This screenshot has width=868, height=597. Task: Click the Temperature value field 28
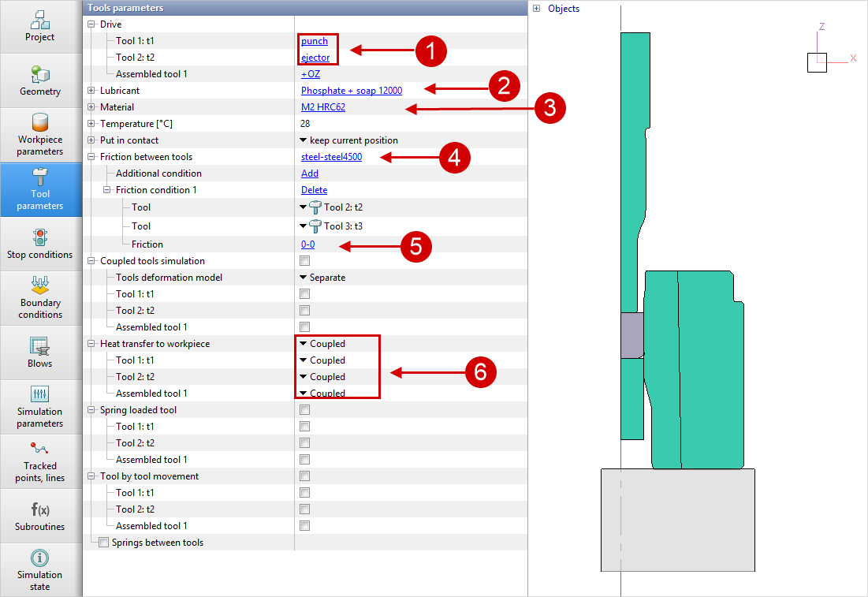click(x=306, y=124)
